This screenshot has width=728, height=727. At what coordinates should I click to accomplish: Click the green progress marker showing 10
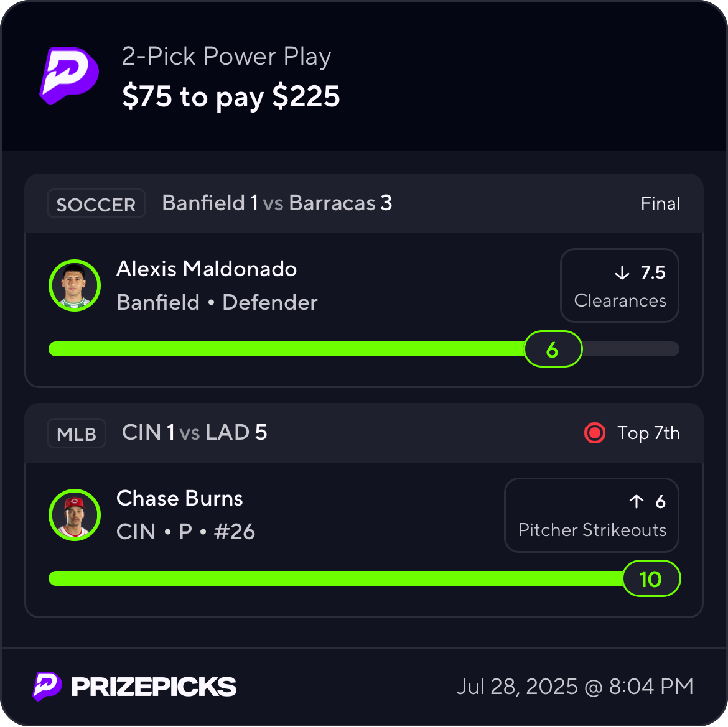pyautogui.click(x=651, y=578)
